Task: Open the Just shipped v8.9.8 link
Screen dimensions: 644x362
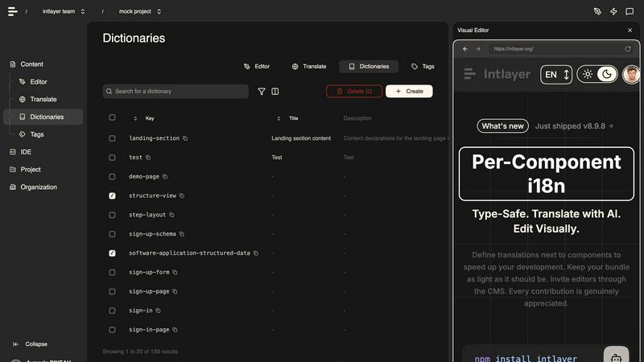Action: [574, 126]
